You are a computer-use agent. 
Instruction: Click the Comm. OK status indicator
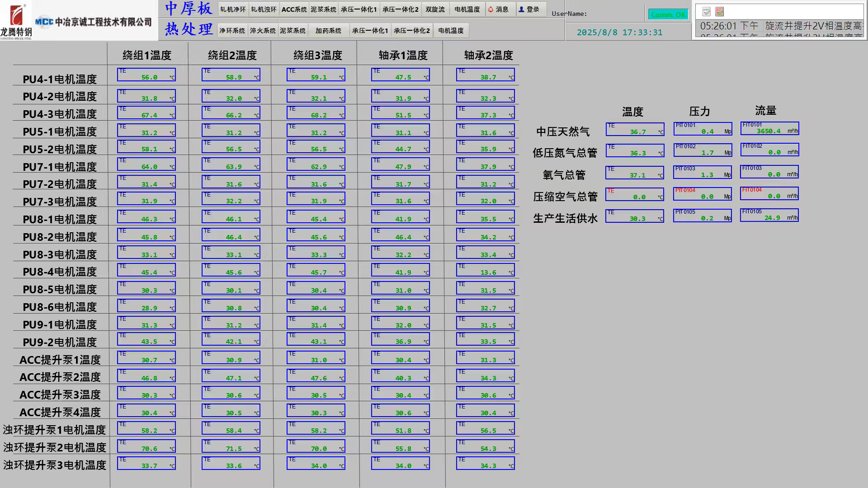pos(668,14)
